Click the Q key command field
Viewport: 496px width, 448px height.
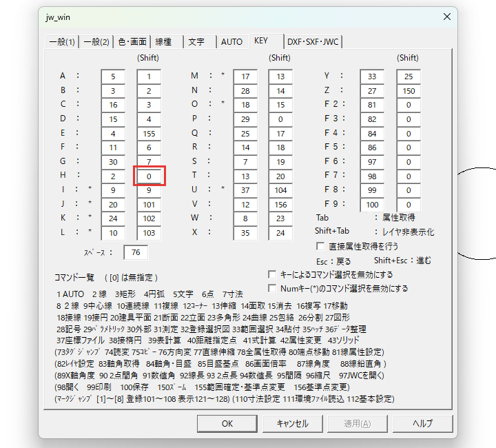tap(245, 134)
